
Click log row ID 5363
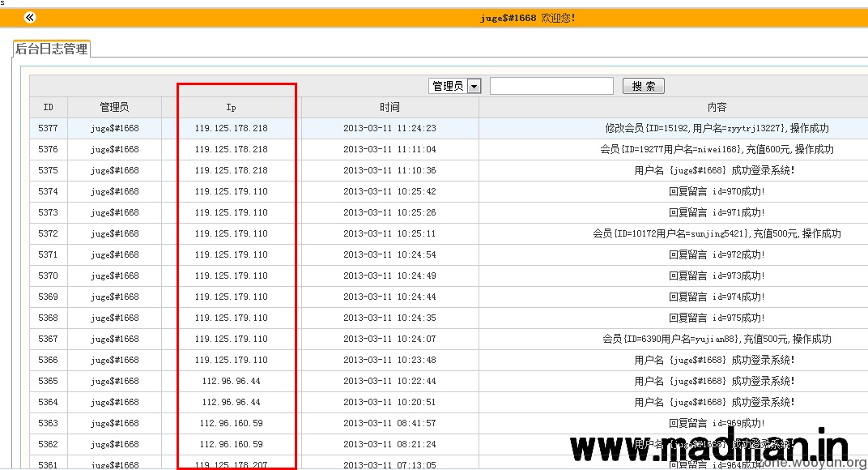coord(49,423)
